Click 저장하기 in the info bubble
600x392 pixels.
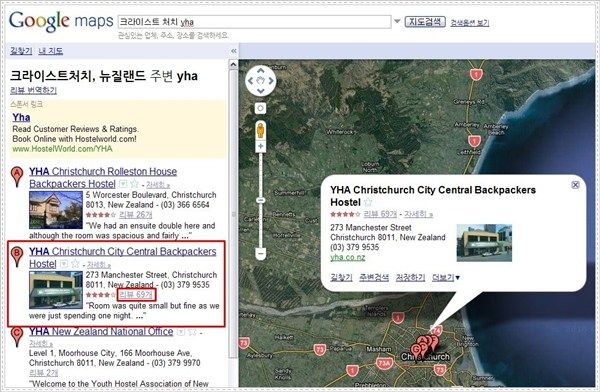pos(410,277)
